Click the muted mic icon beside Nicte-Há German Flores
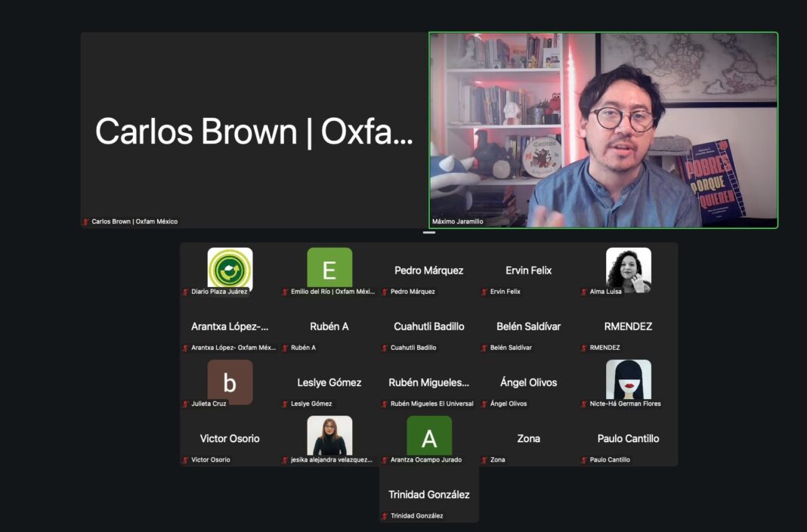This screenshot has height=532, width=807. (x=583, y=404)
